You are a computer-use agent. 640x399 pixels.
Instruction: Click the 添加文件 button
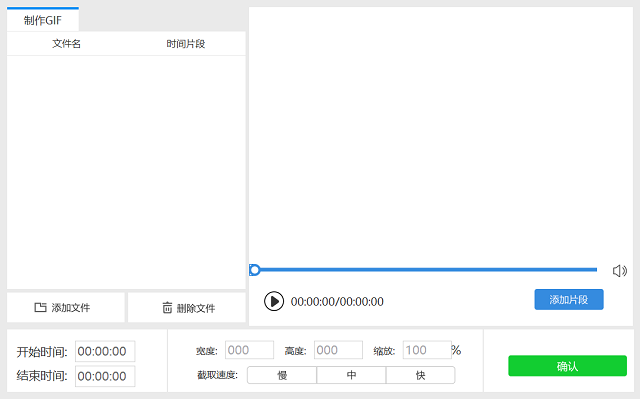coord(66,307)
